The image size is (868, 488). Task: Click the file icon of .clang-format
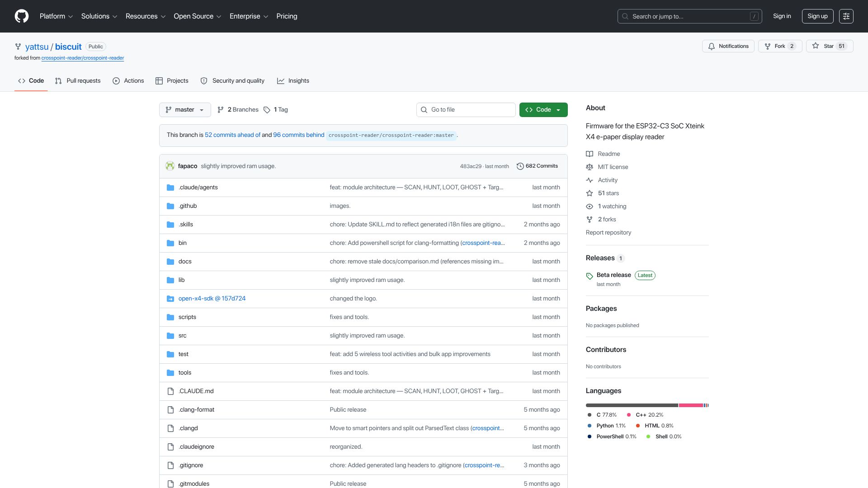pyautogui.click(x=170, y=410)
